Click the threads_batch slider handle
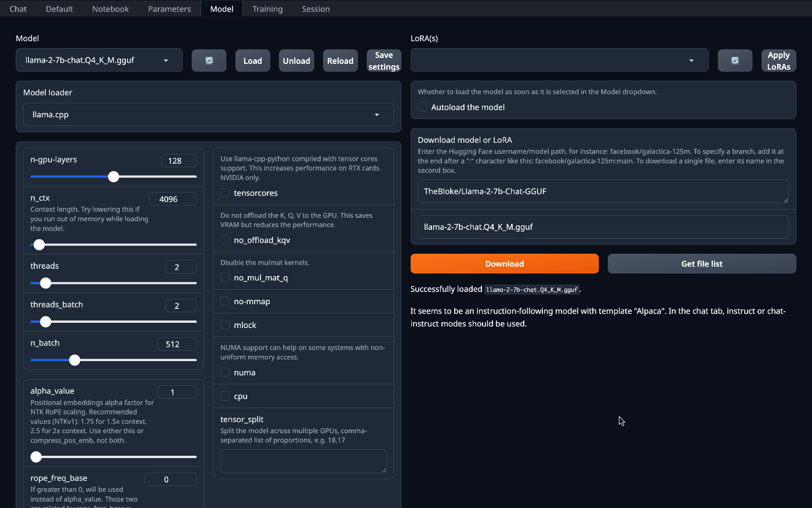 coord(46,321)
